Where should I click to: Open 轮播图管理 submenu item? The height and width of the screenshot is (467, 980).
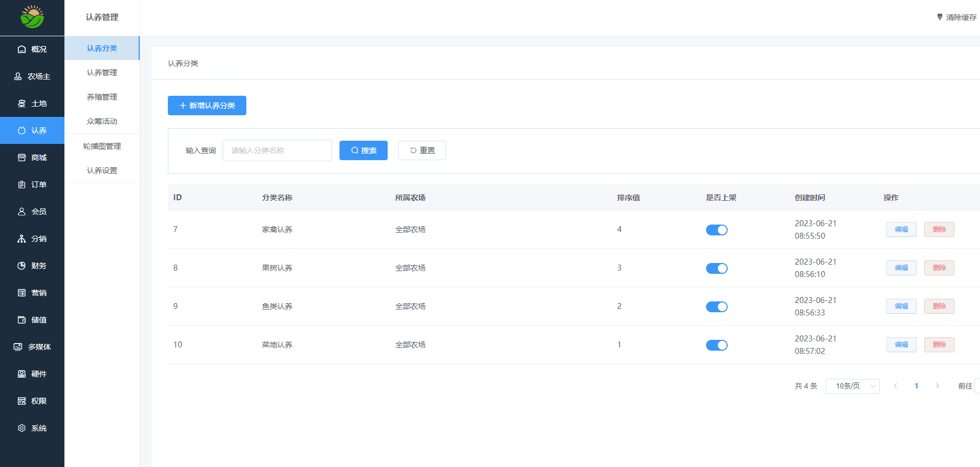coord(102,146)
